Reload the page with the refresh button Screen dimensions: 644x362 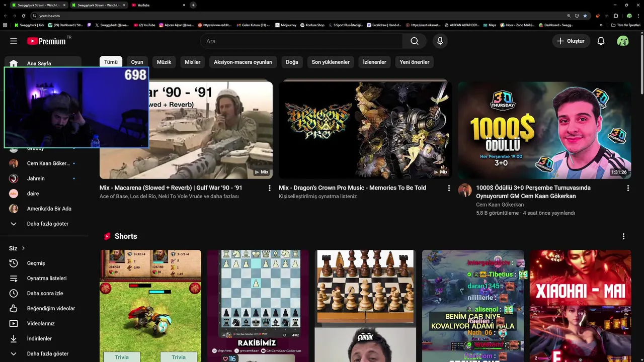[23, 16]
